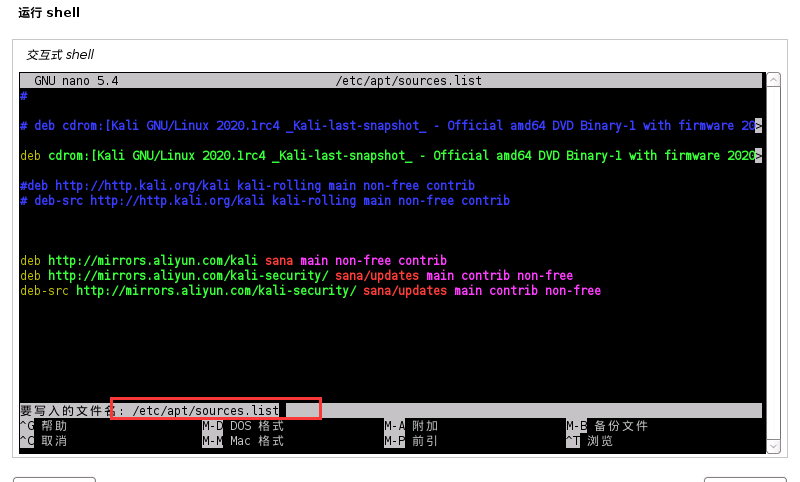Click the commented '# deb cdrom:' line
The height and width of the screenshot is (482, 800).
coord(391,125)
